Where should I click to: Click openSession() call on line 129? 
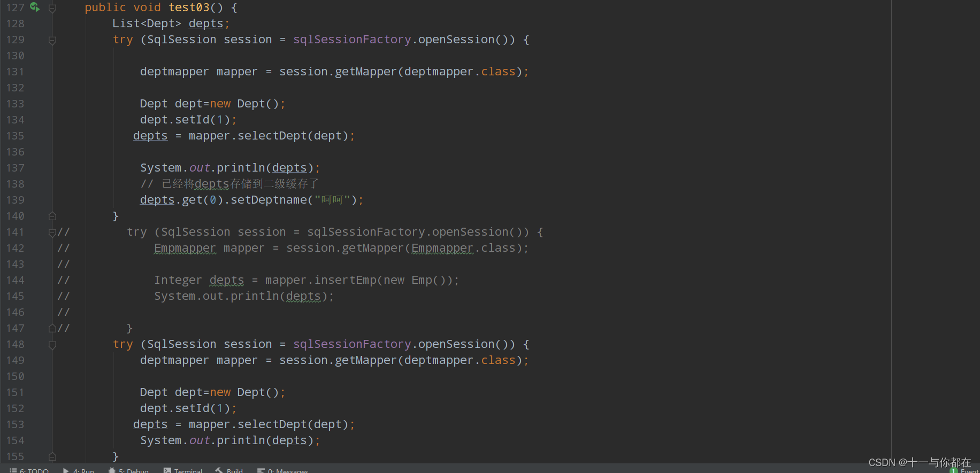[x=463, y=40]
